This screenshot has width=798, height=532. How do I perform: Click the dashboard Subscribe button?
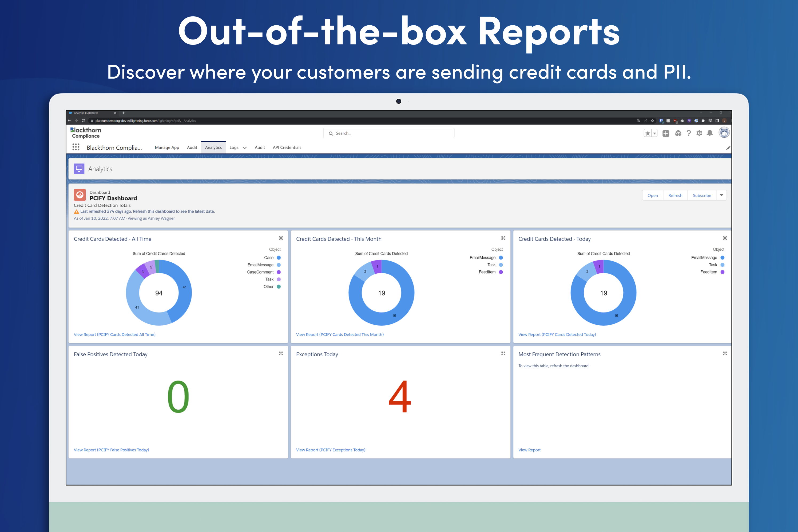[702, 195]
